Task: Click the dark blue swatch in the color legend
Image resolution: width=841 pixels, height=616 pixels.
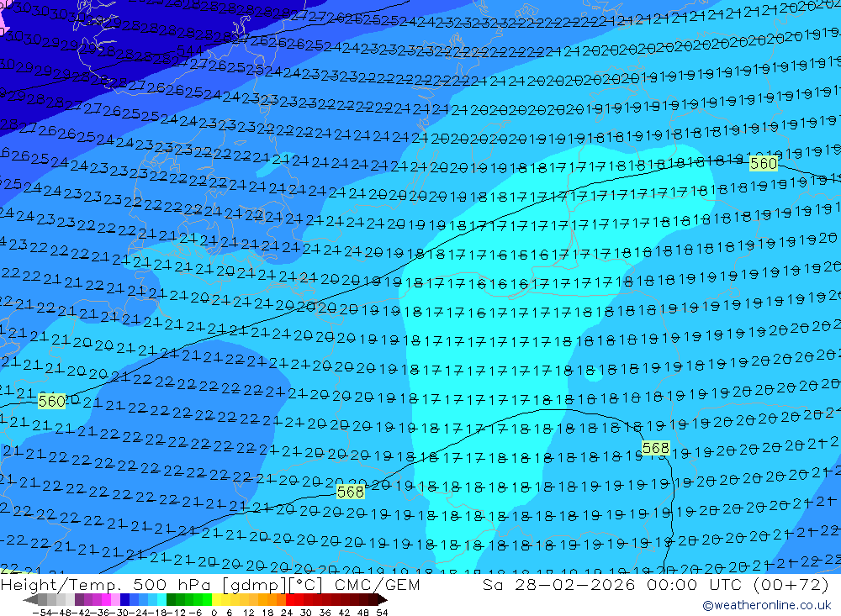Action: point(124,599)
